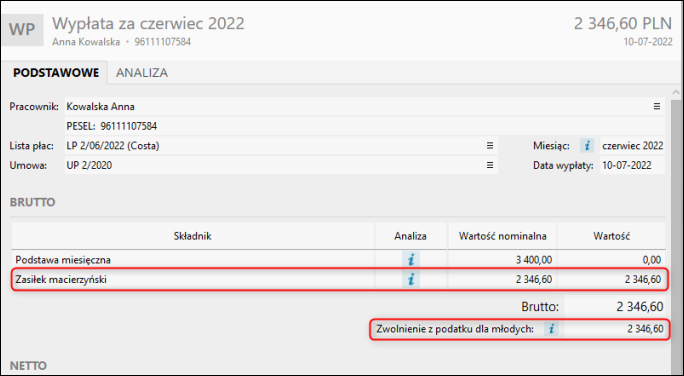The width and height of the screenshot is (684, 376).
Task: Click analysis info icon for Podstawa miesięczna
Action: point(410,260)
